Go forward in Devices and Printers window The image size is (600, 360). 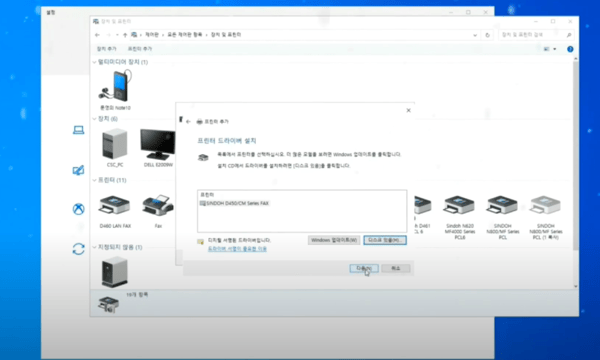[x=108, y=35]
